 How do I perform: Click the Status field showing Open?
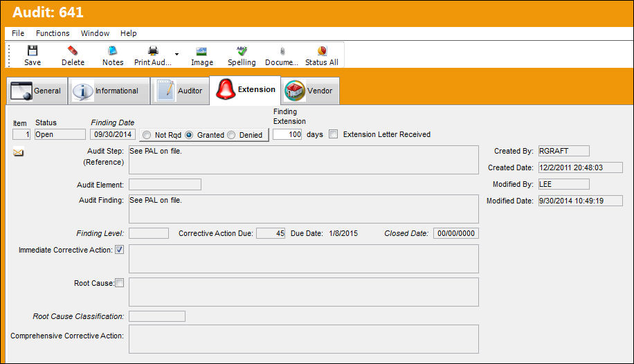pyautogui.click(x=60, y=134)
